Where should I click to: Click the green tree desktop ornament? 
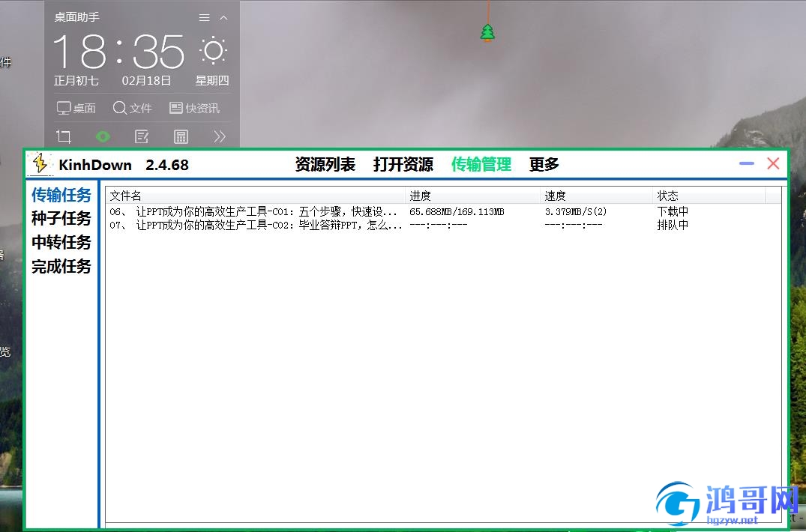click(x=487, y=33)
